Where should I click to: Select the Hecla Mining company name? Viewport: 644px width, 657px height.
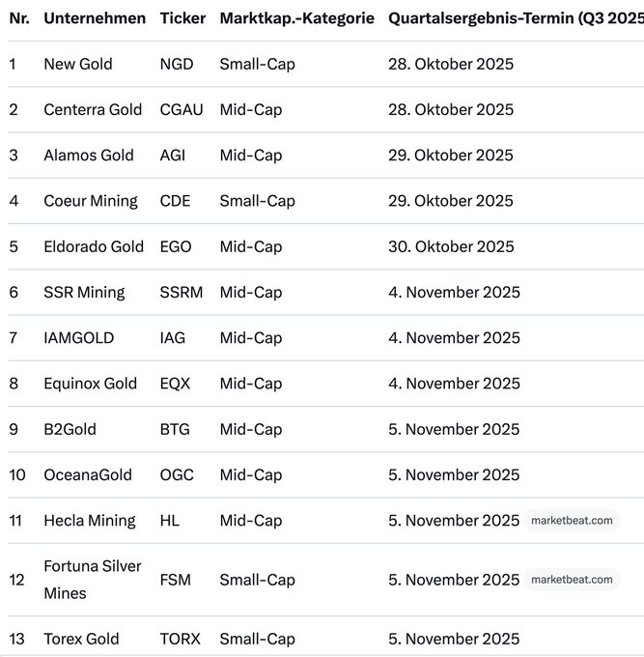click(90, 521)
